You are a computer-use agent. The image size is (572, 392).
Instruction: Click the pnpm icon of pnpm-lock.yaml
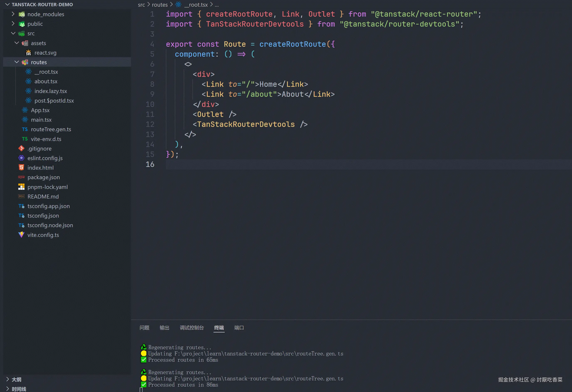(x=21, y=187)
